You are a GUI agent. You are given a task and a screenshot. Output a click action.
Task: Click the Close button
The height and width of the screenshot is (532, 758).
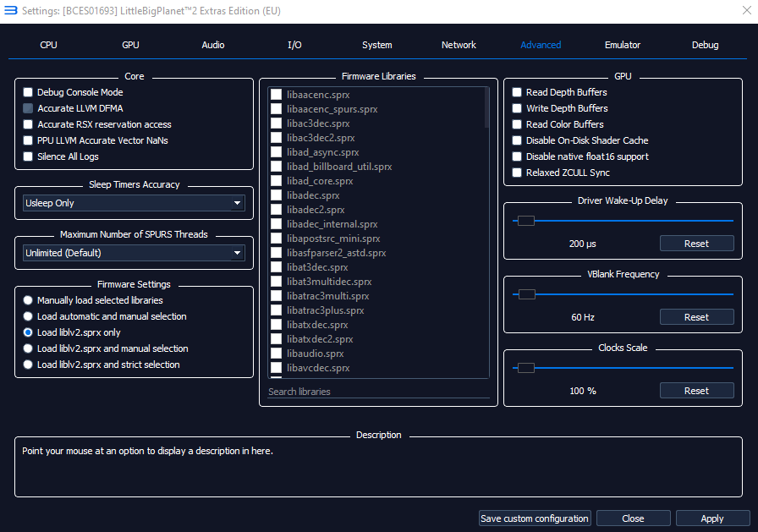pos(633,518)
